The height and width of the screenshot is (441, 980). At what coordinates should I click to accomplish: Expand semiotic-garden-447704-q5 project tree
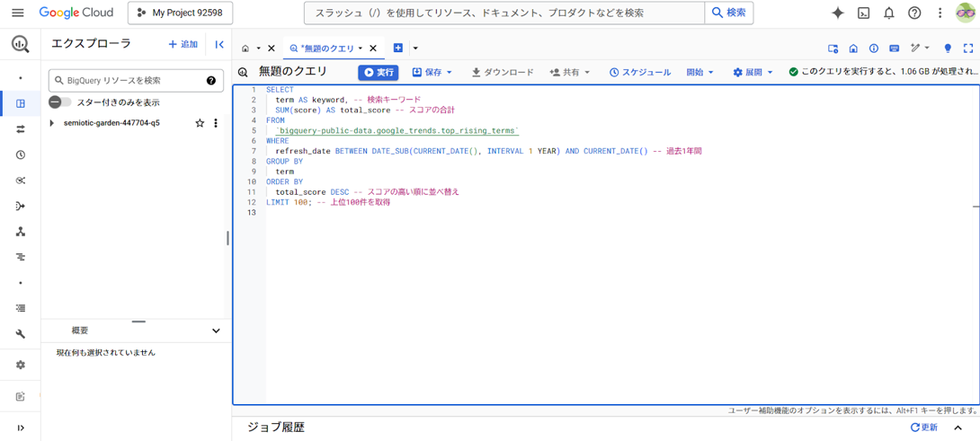(52, 123)
